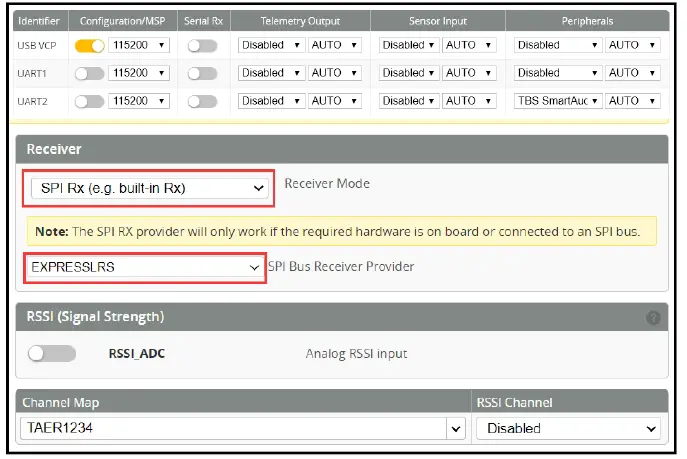Click UART2 identifier label
Viewport: 687px width, 459px height.
32,102
